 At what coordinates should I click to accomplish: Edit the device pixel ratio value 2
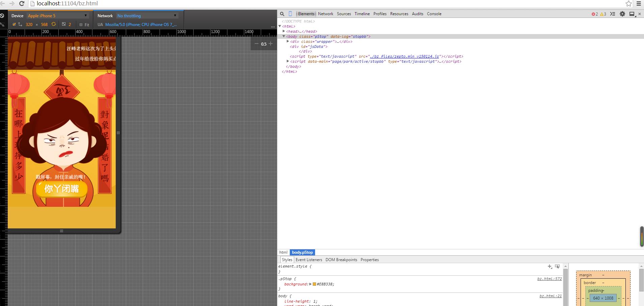point(70,25)
